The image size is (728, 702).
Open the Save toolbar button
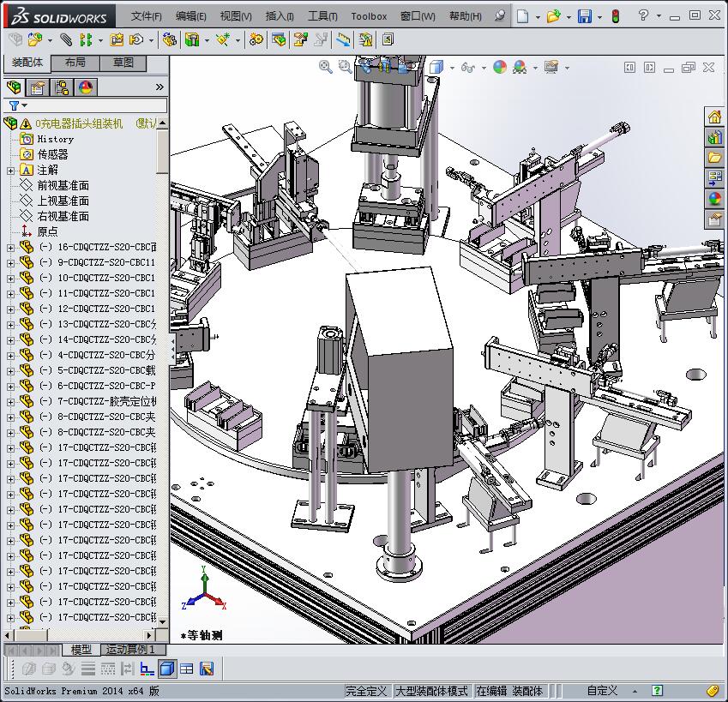point(584,16)
